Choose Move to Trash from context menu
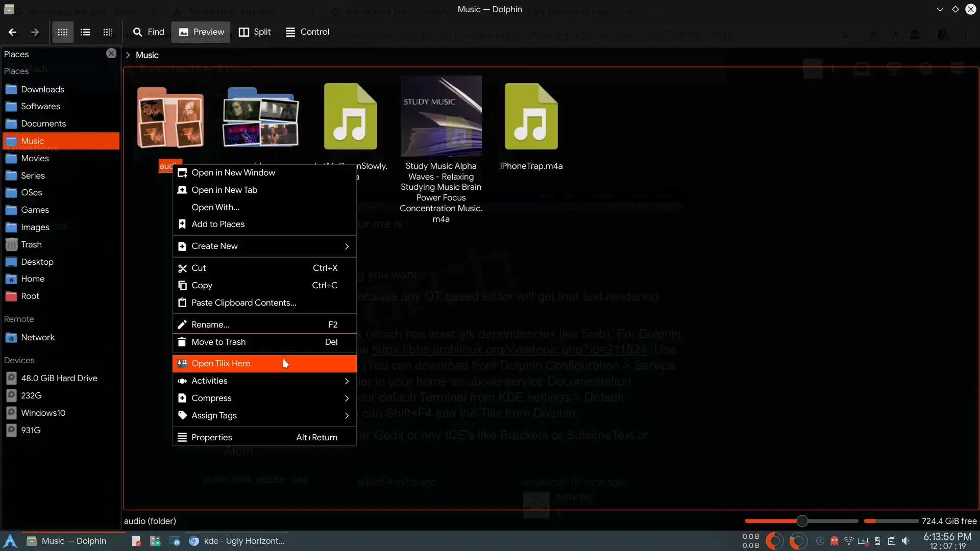 coord(218,342)
